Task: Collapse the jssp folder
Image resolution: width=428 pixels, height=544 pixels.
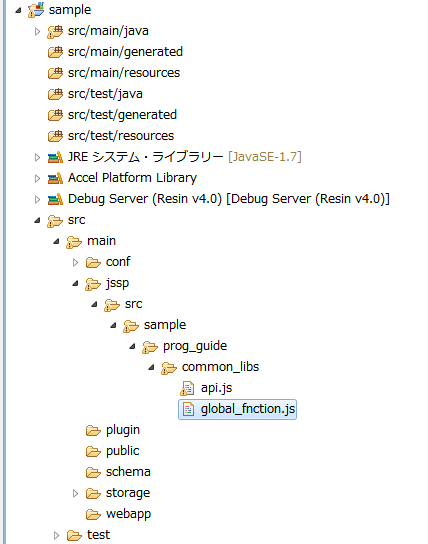Action: pos(75,283)
